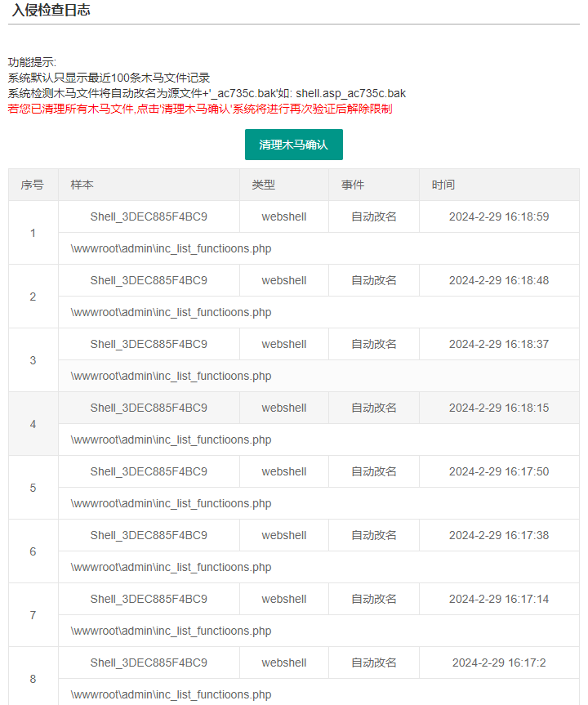Click the 时间 column header
This screenshot has height=705, width=588.
coord(443,185)
